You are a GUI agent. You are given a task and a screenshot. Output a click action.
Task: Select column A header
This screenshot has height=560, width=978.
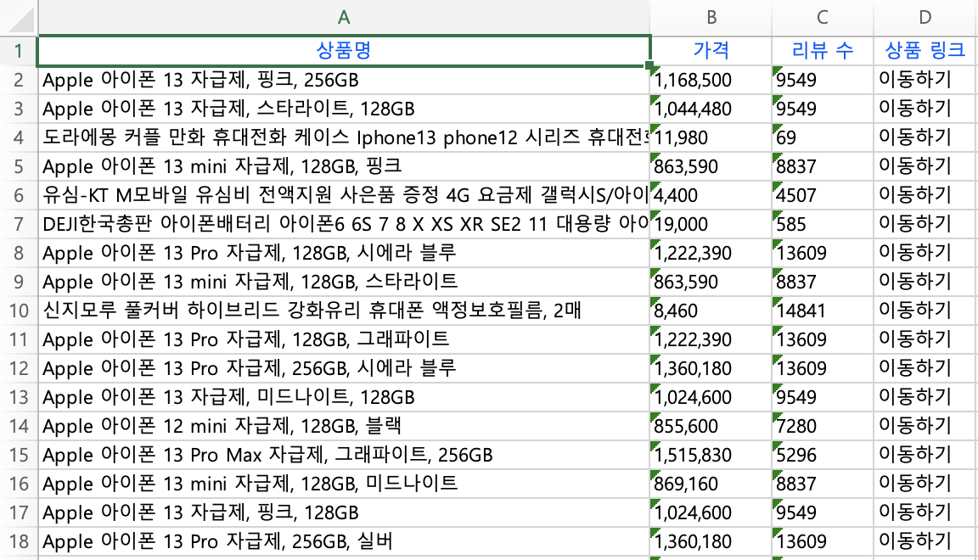point(344,18)
